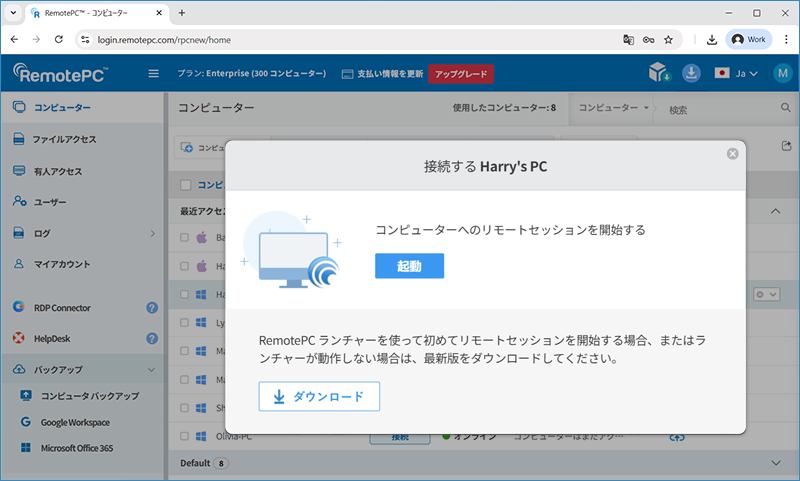Tick the select-all computers checkbox
The width and height of the screenshot is (800, 481).
[x=186, y=185]
